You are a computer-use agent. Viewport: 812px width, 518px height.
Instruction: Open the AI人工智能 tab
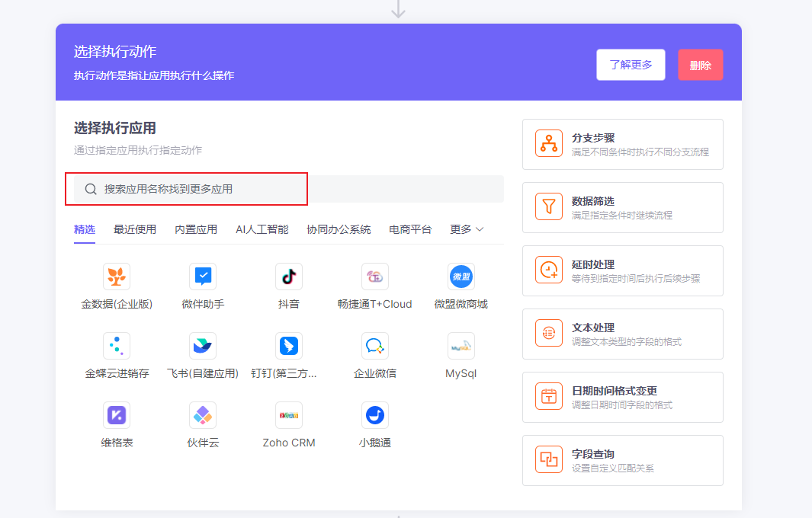(x=262, y=229)
